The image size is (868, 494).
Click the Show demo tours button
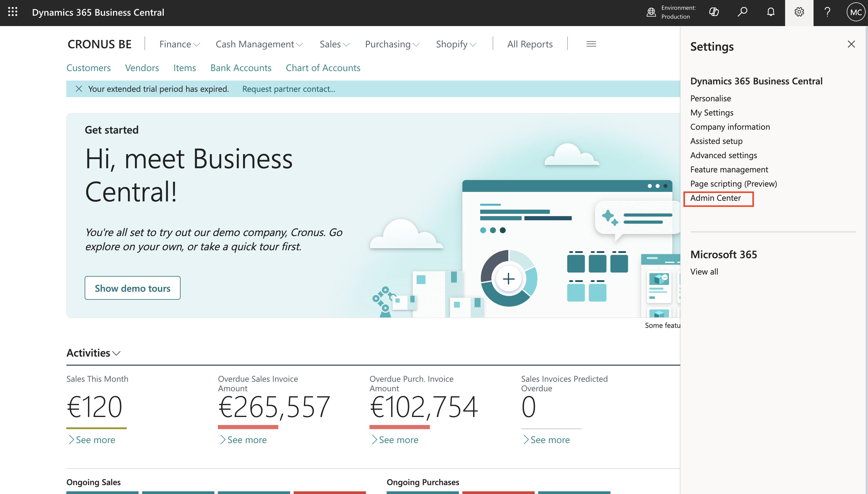click(x=132, y=288)
